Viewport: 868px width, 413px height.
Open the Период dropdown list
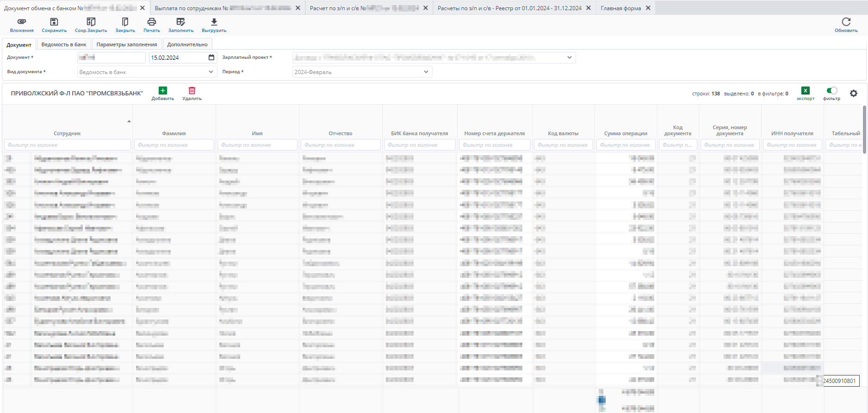(426, 72)
